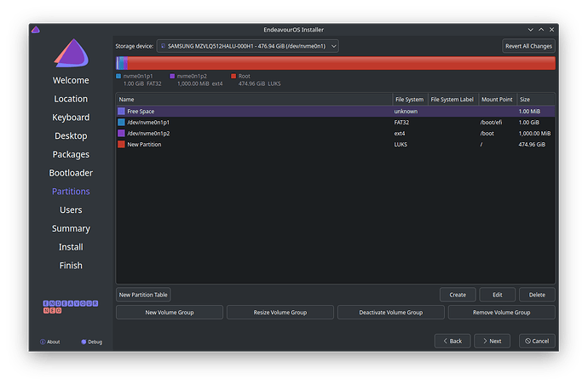Go to Install step in sidebar
This screenshot has width=588, height=385.
click(71, 247)
